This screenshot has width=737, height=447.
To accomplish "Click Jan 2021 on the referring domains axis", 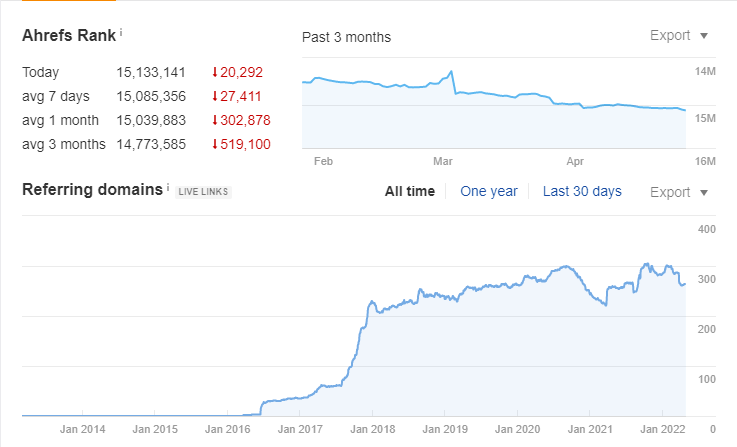I will click(x=590, y=429).
